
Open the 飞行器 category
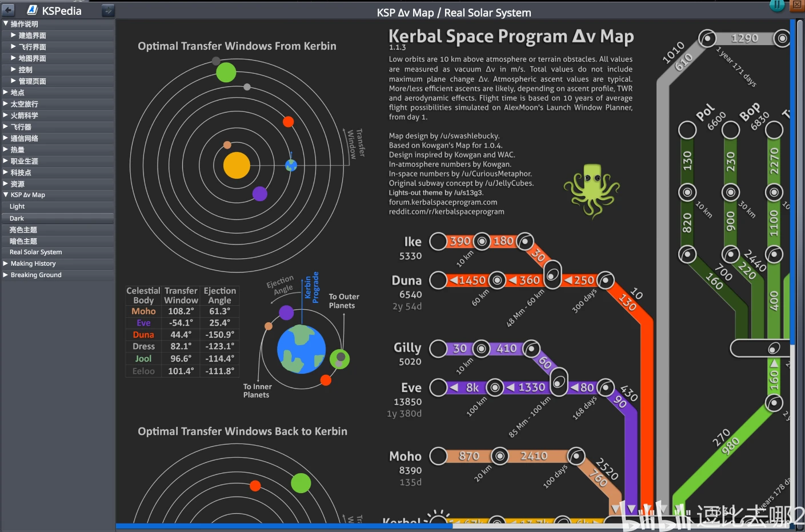point(58,127)
